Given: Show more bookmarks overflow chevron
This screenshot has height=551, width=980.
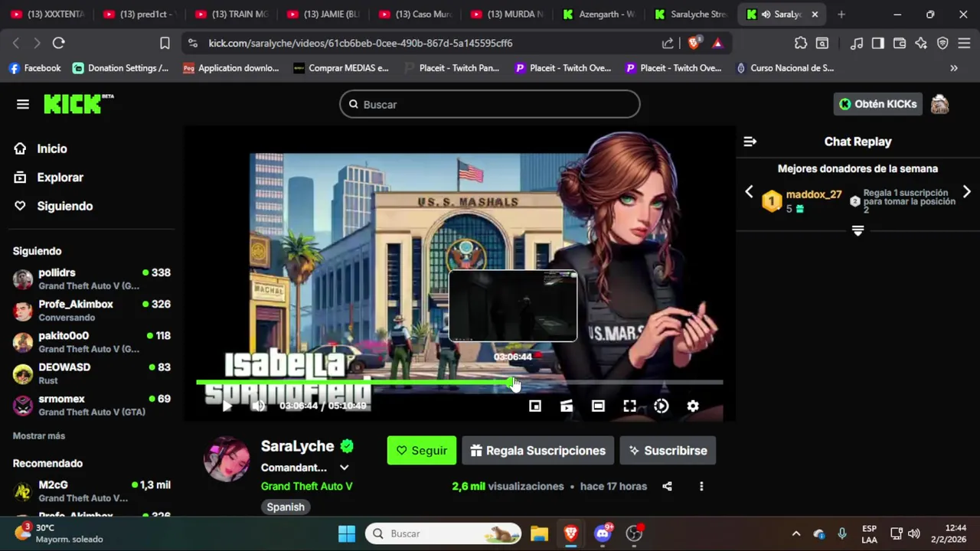Looking at the screenshot, I should pos(954,68).
